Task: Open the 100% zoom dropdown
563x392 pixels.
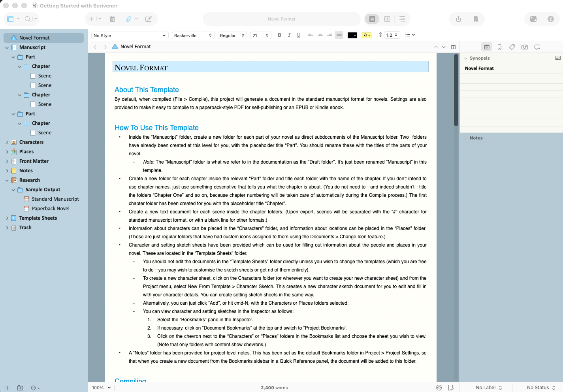Action: coord(102,388)
